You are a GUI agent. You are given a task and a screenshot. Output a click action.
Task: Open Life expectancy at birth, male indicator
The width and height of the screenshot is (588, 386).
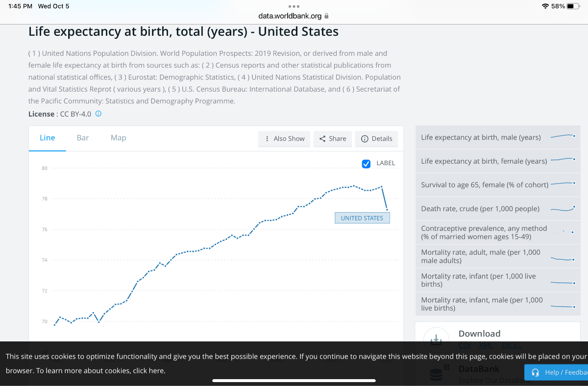[x=481, y=137]
